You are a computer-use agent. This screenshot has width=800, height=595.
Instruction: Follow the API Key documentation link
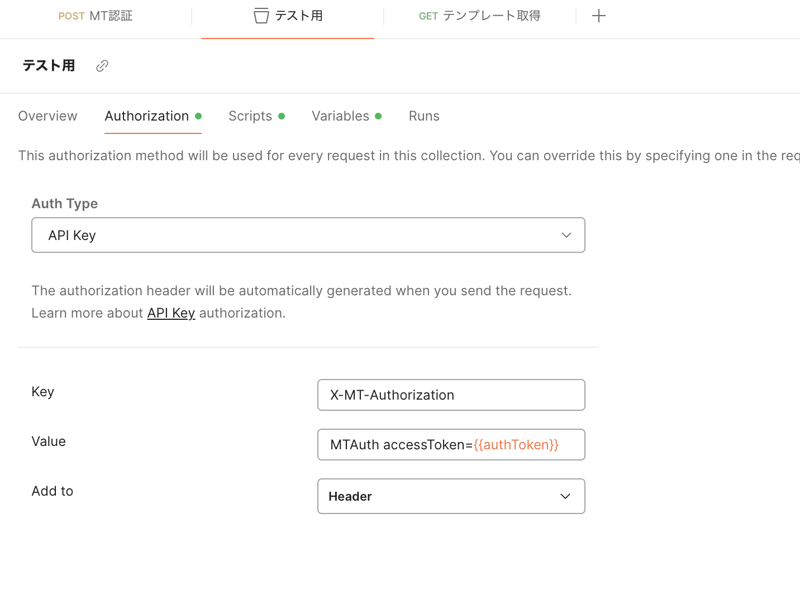[171, 313]
